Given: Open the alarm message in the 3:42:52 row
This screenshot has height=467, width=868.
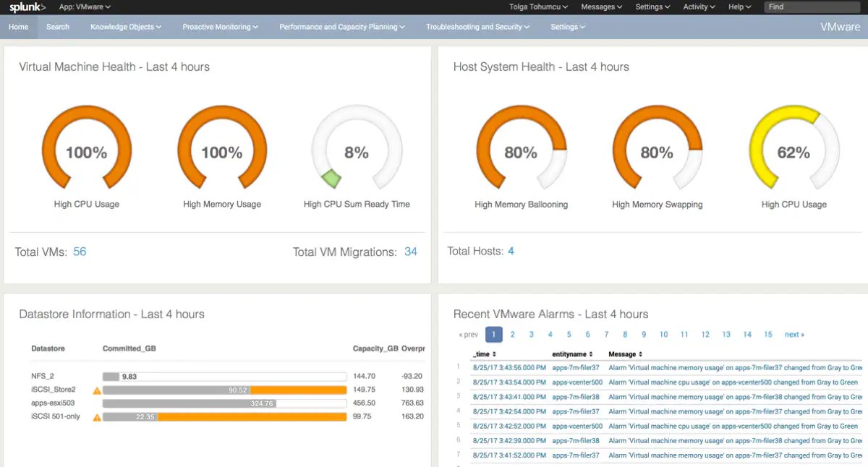Looking at the screenshot, I should click(x=733, y=426).
